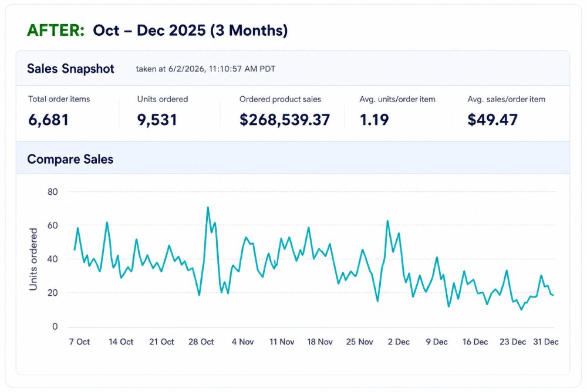The width and height of the screenshot is (587, 392).
Task: Click the 'Ordered product sales' label
Action: point(280,99)
